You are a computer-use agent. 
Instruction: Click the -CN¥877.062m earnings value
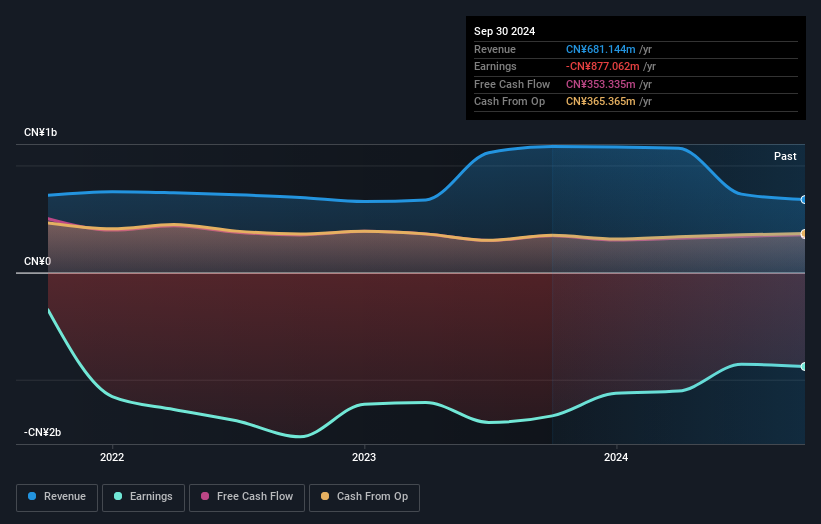603,66
